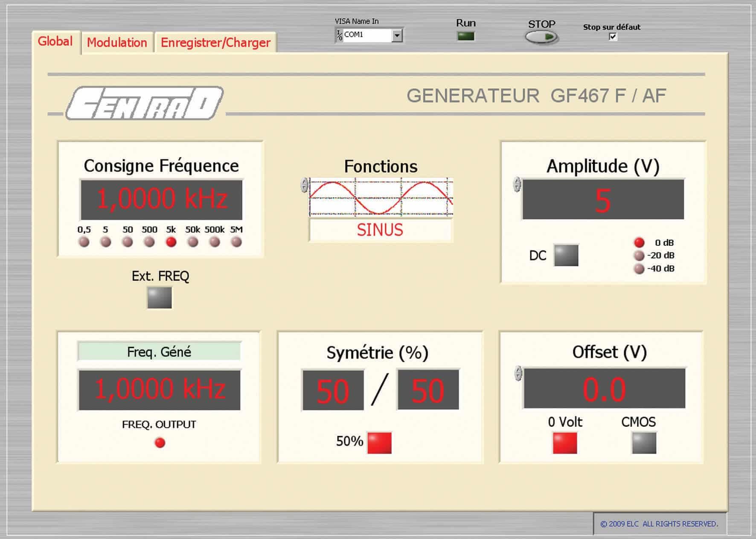Click the sine waveform preview
Screen dimensions: 756x539
pos(381,198)
